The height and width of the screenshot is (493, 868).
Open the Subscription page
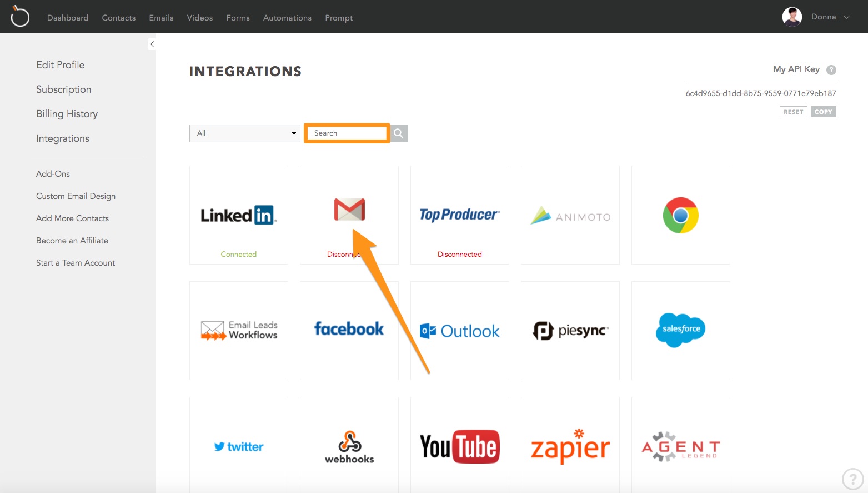[64, 89]
